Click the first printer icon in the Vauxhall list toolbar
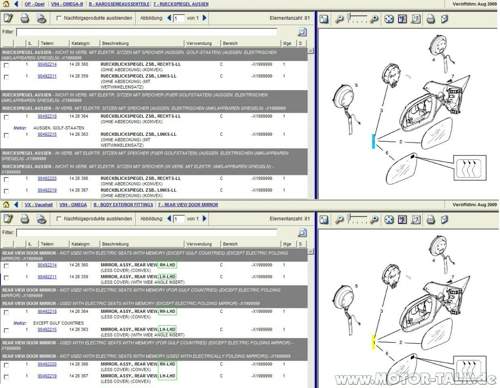Image resolution: width=500 pixels, height=388 pixels. (x=25, y=219)
